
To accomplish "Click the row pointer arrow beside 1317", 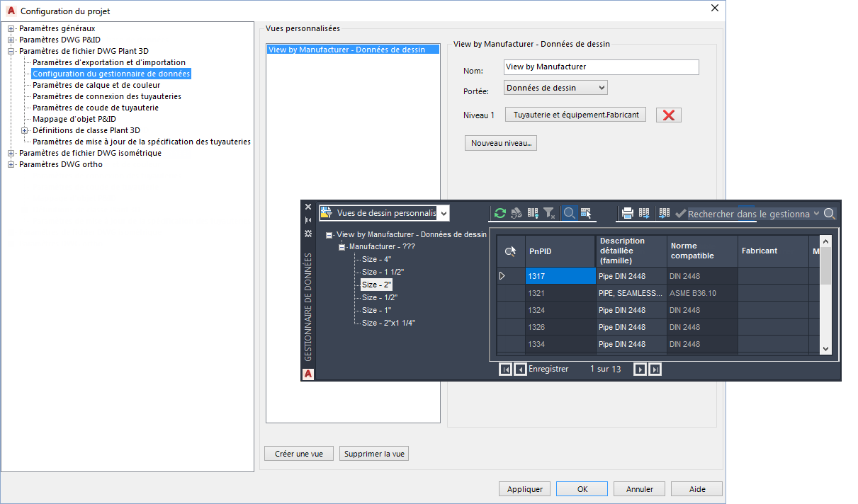I will [502, 276].
